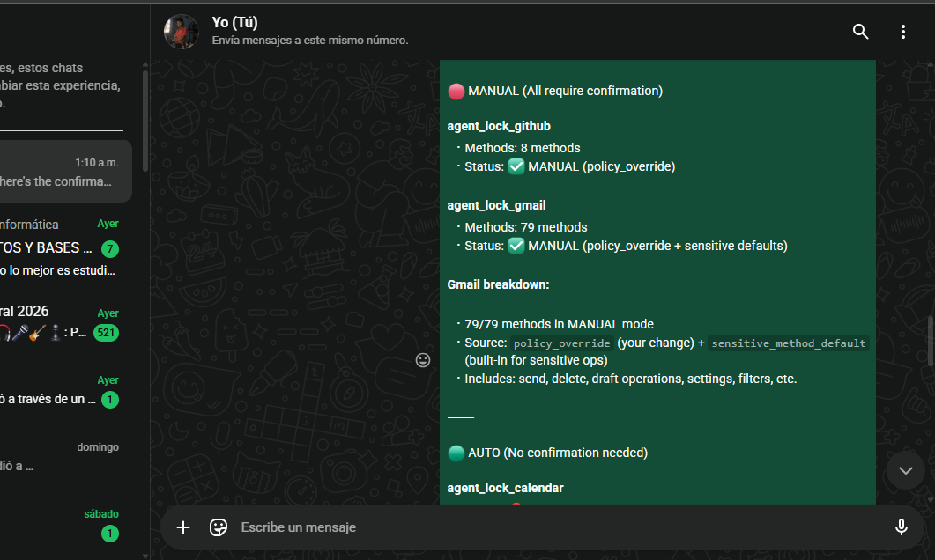935x560 pixels.
Task: Click '79/79 methods in MANUAL mode' text
Action: pos(559,324)
